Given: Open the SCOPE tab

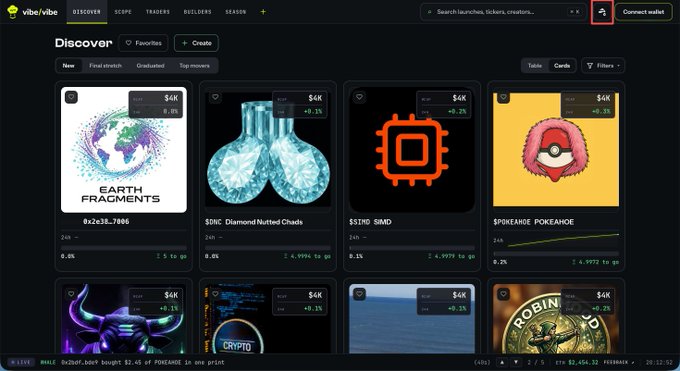Looking at the screenshot, I should pos(123,12).
